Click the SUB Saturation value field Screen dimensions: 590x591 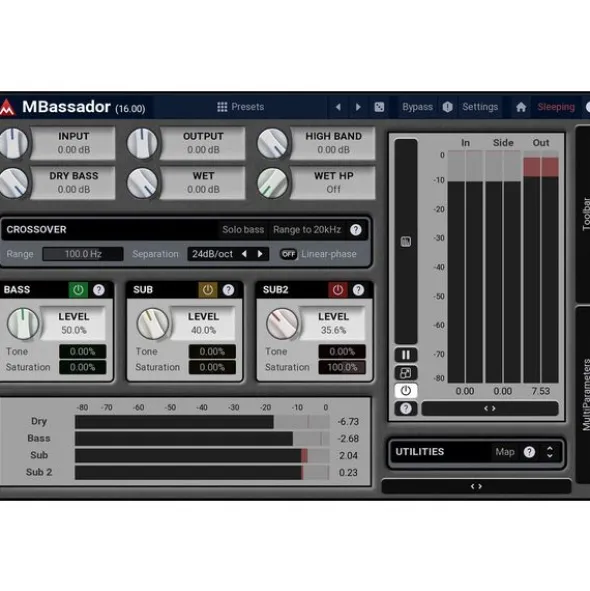(x=212, y=367)
